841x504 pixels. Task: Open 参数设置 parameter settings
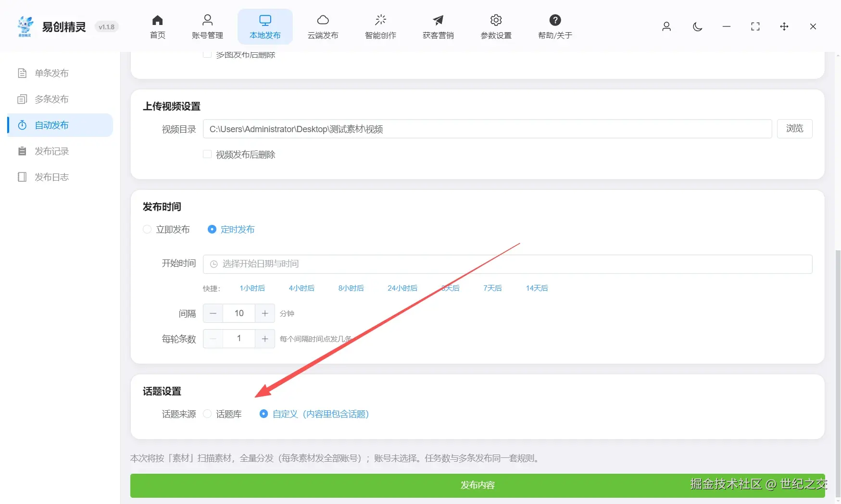[x=495, y=26]
